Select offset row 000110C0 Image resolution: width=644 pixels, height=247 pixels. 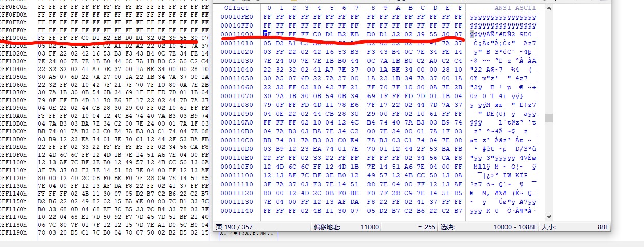point(237,140)
